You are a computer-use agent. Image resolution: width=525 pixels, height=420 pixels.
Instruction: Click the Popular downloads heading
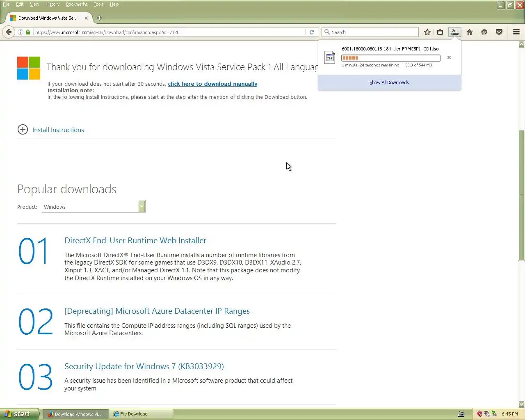point(67,189)
